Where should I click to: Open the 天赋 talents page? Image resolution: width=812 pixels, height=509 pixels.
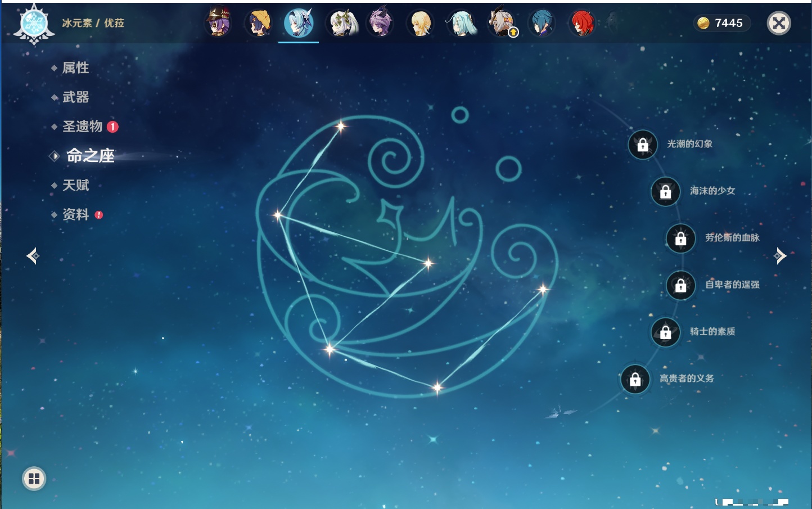click(75, 185)
